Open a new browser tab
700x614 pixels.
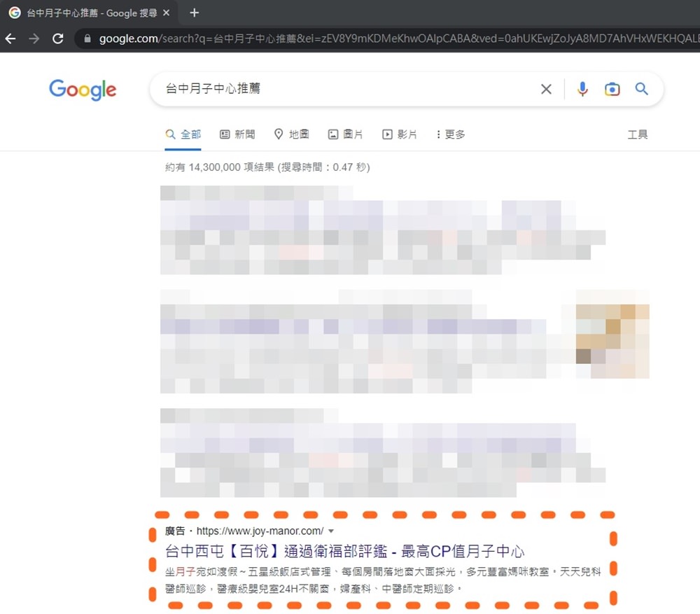[194, 13]
